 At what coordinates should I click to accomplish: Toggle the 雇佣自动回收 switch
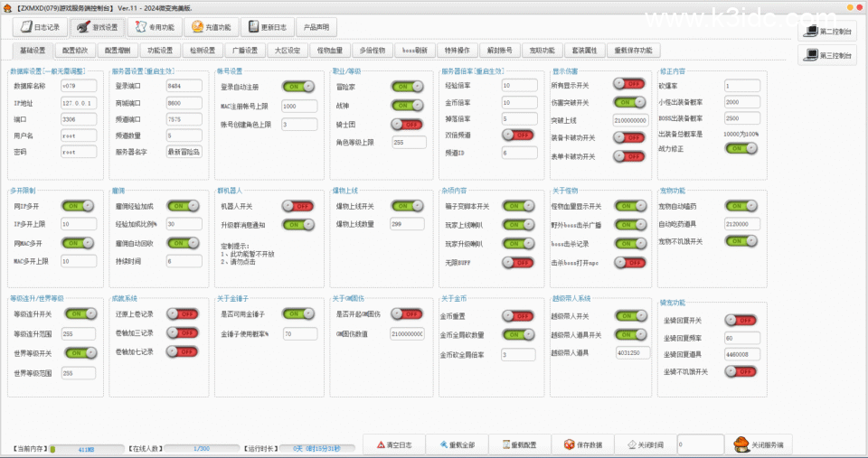tap(184, 243)
